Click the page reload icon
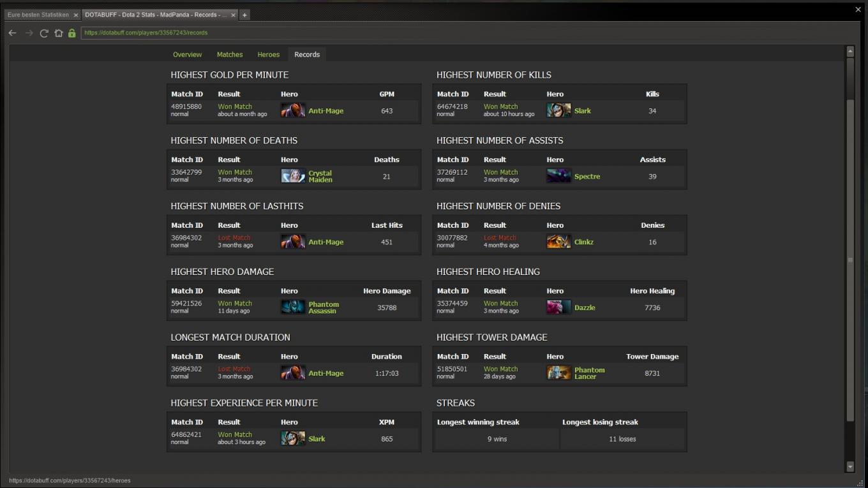868x488 pixels. click(x=44, y=33)
